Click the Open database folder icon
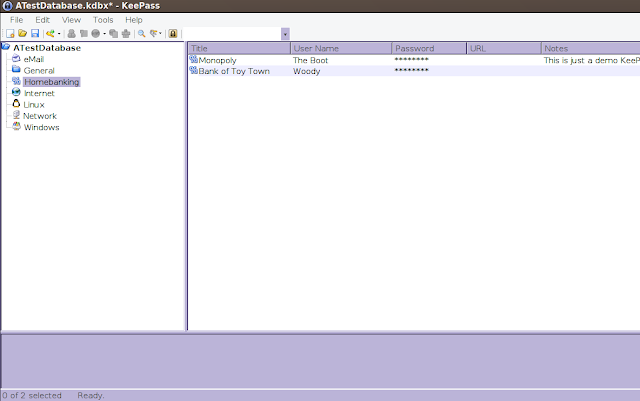This screenshot has height=401, width=640. [x=22, y=33]
